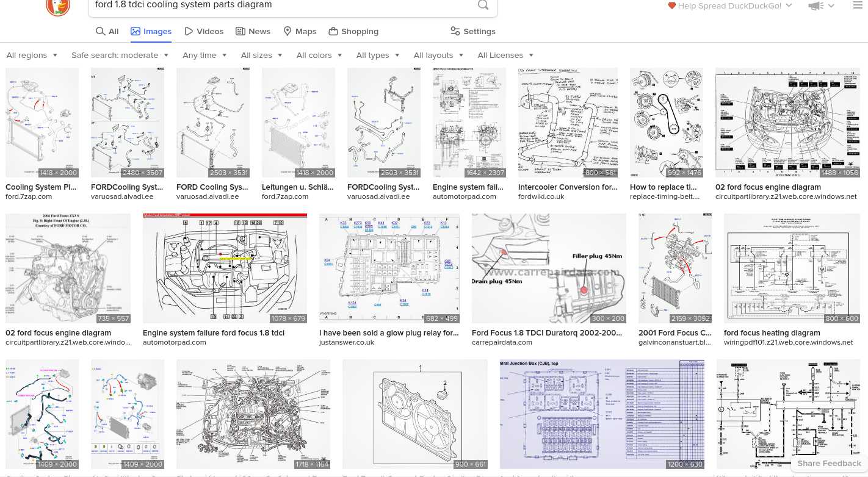
Task: Go to the Maps tab
Action: [300, 31]
